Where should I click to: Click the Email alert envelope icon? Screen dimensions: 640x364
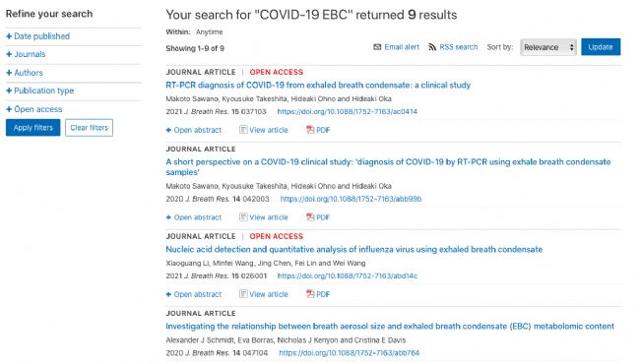coord(377,47)
